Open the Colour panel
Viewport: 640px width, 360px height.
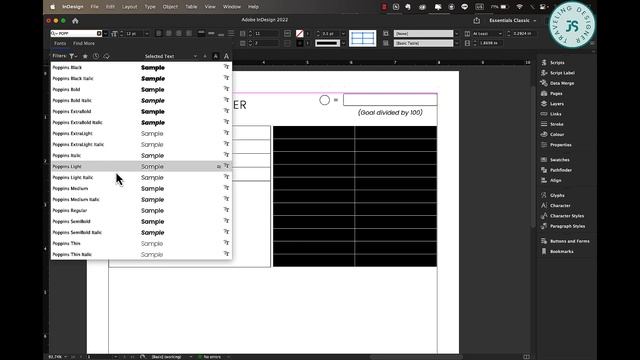[553, 134]
